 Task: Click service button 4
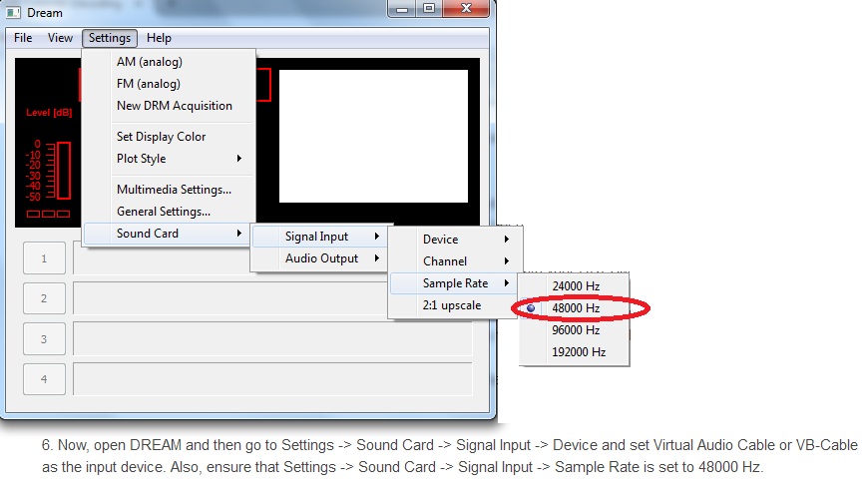pos(44,379)
